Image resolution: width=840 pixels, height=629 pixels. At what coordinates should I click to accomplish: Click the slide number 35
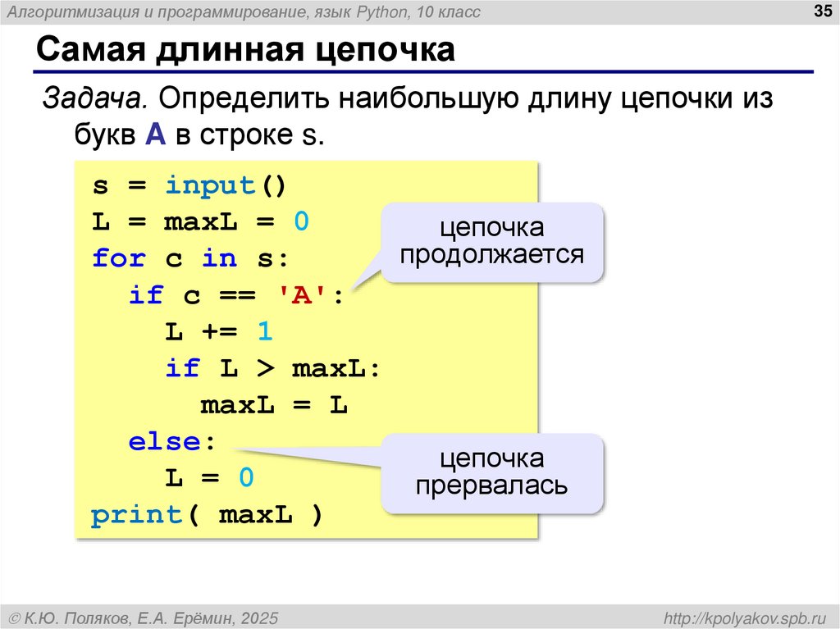click(823, 12)
